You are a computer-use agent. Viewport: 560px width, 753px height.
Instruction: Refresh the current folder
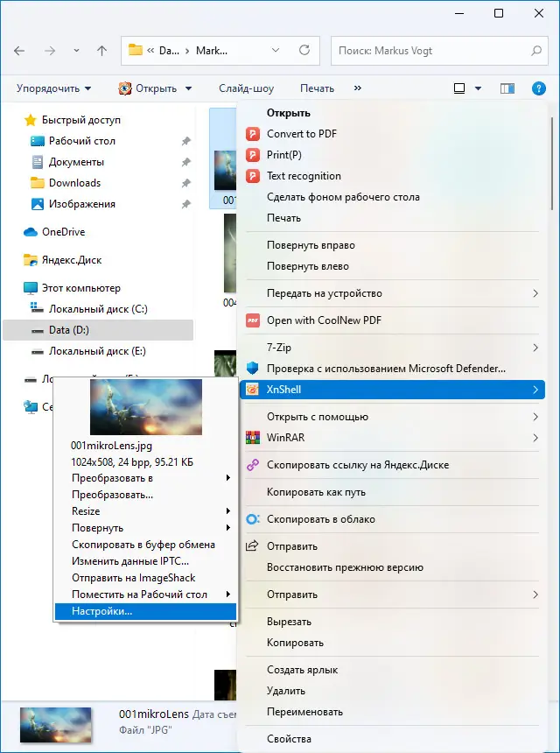pyautogui.click(x=304, y=51)
